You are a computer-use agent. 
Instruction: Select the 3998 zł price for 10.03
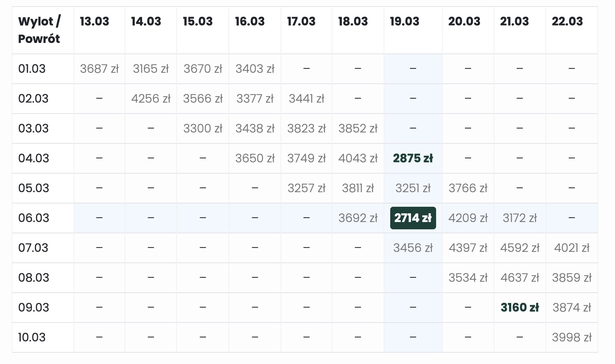click(572, 337)
